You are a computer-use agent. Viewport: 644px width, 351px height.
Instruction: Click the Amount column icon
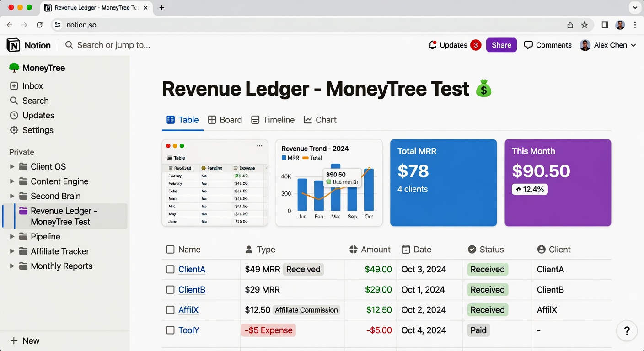(353, 250)
